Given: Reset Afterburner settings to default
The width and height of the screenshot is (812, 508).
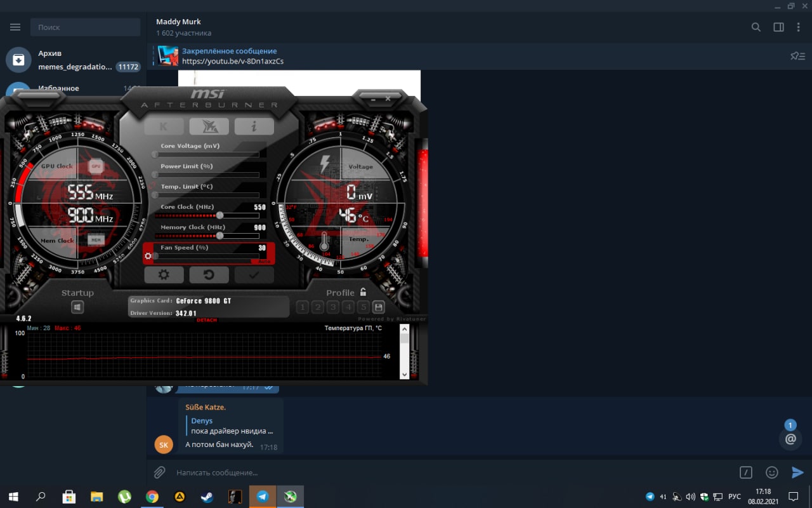Looking at the screenshot, I should click(x=209, y=275).
